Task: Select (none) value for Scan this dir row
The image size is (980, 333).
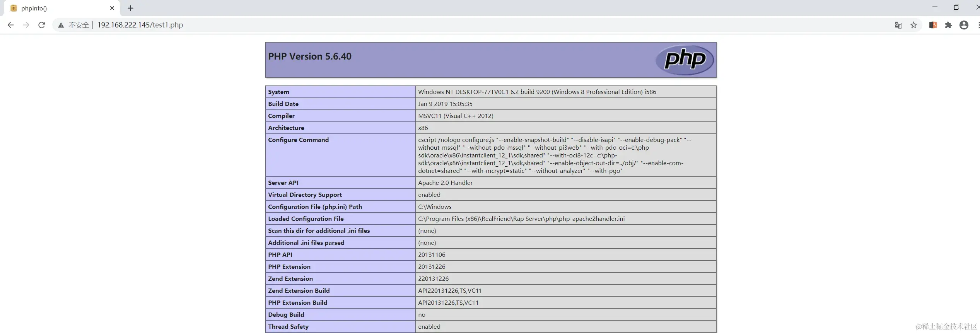Action: (x=427, y=231)
